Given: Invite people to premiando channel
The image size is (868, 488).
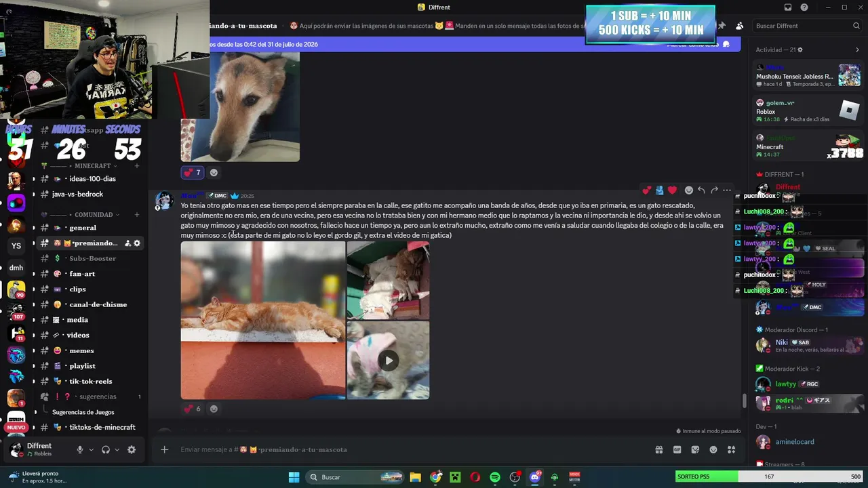Looking at the screenshot, I should pos(127,243).
